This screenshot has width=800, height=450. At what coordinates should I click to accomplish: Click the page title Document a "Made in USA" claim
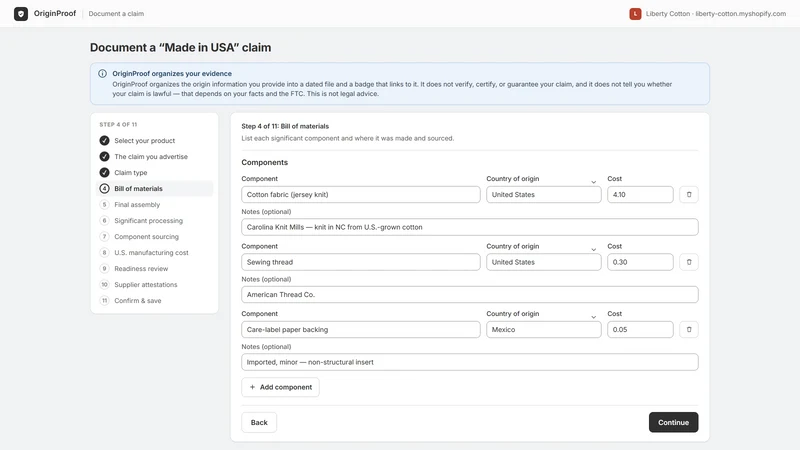181,47
